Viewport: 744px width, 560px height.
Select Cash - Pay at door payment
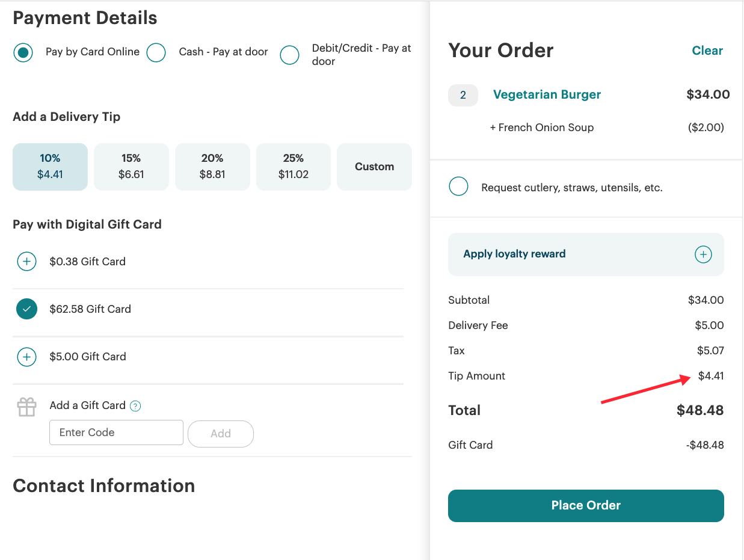pyautogui.click(x=156, y=52)
